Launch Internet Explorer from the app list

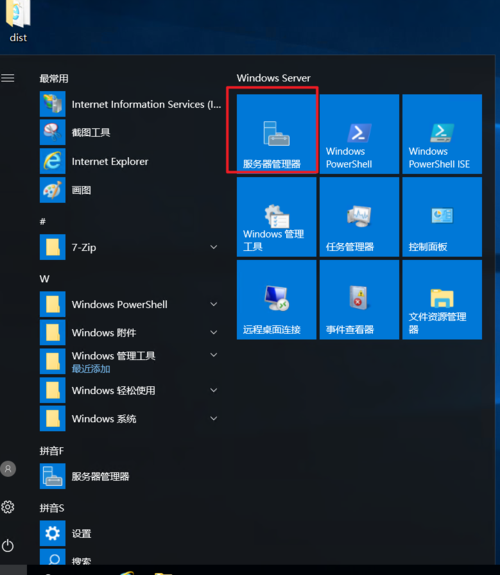(x=130, y=161)
